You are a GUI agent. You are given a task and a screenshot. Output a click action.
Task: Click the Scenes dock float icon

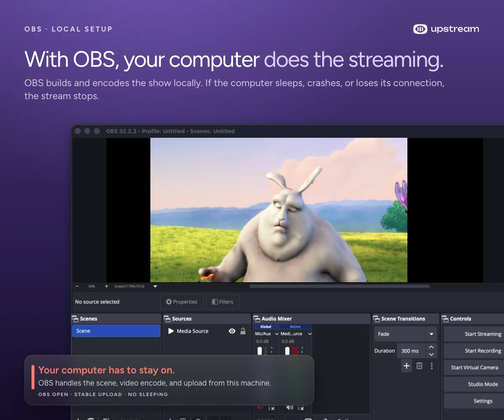[75, 319]
